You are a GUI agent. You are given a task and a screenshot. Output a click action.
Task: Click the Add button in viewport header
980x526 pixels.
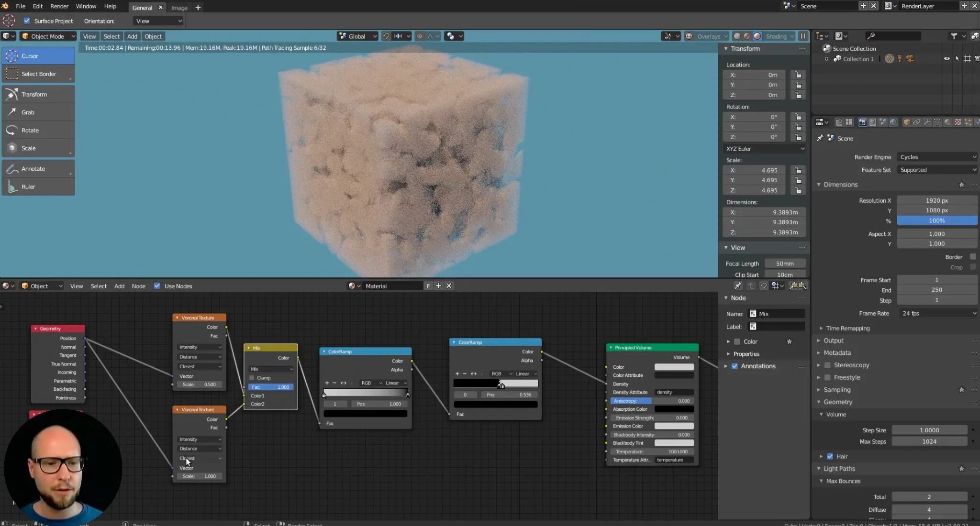click(132, 36)
